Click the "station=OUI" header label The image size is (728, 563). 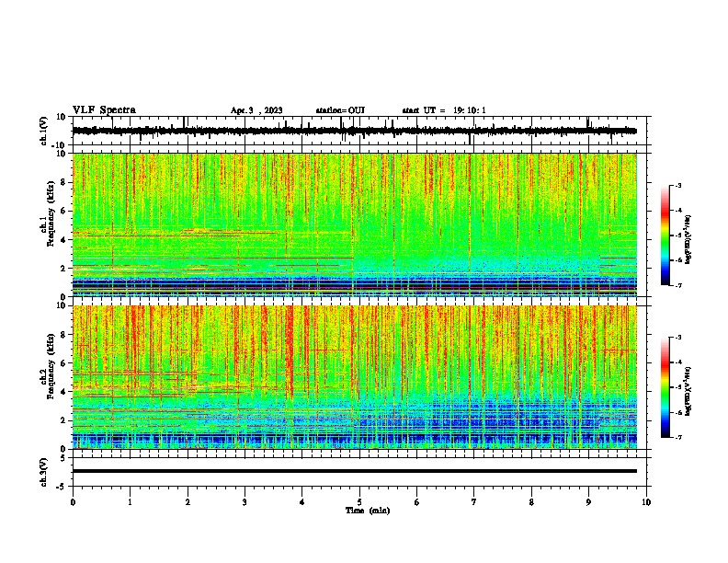click(x=340, y=110)
